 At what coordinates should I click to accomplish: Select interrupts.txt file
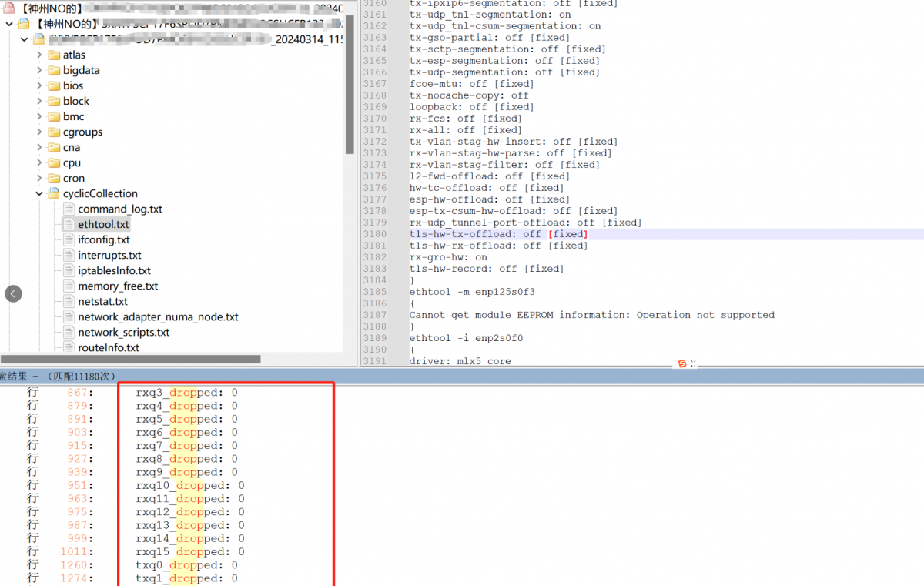click(109, 256)
